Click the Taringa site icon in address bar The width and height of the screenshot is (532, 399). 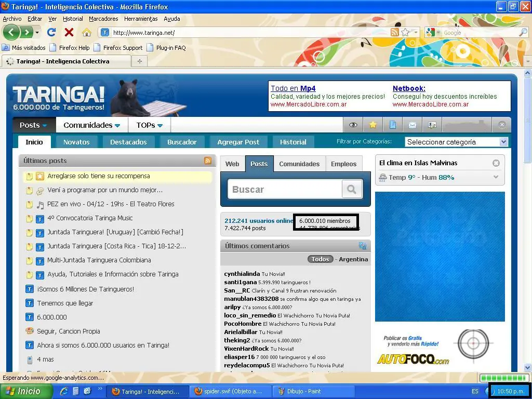(105, 33)
